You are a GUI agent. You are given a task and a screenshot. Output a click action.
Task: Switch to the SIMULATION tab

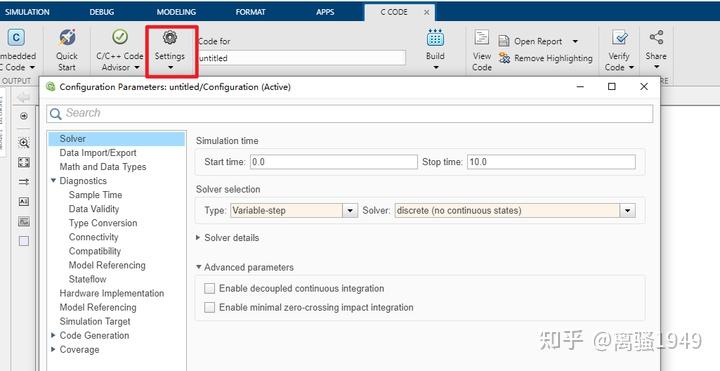tap(27, 12)
